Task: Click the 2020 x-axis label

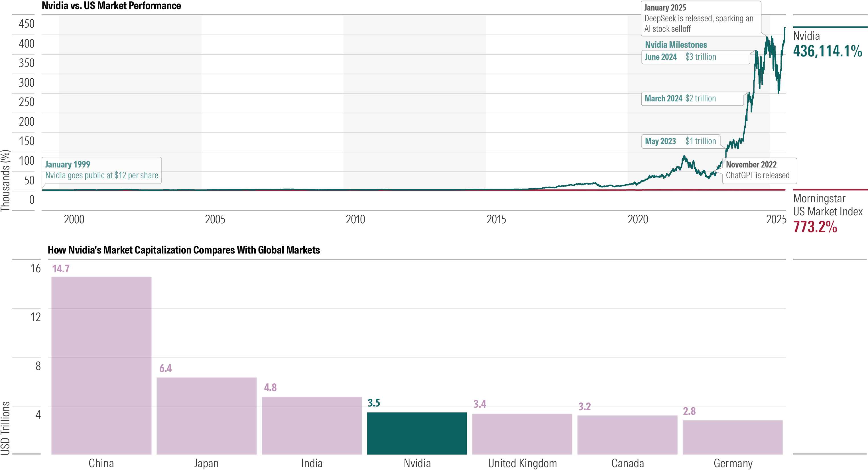Action: [x=638, y=220]
